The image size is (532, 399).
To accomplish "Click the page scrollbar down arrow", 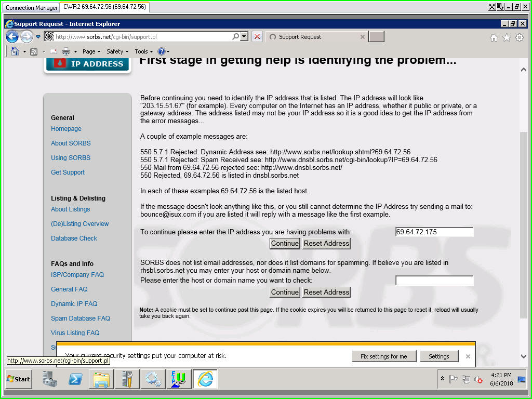I will (524, 356).
